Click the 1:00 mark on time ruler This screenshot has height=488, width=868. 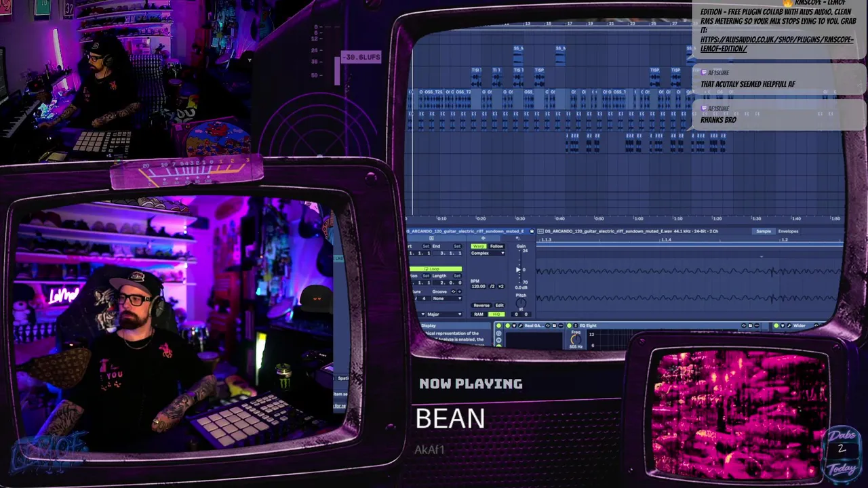(x=638, y=218)
